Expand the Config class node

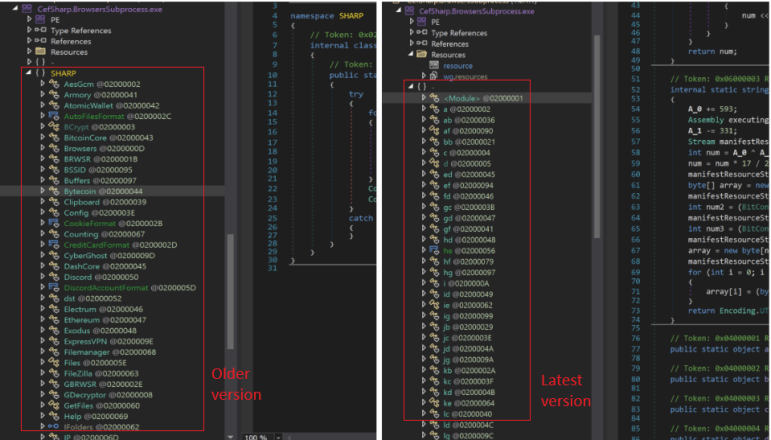(x=43, y=212)
